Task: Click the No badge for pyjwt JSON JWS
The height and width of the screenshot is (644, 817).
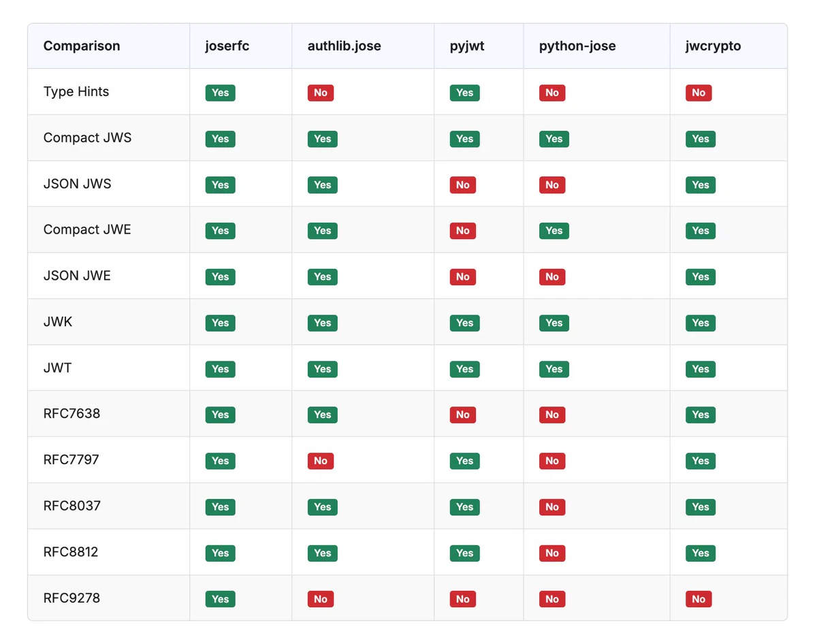Action: [463, 185]
